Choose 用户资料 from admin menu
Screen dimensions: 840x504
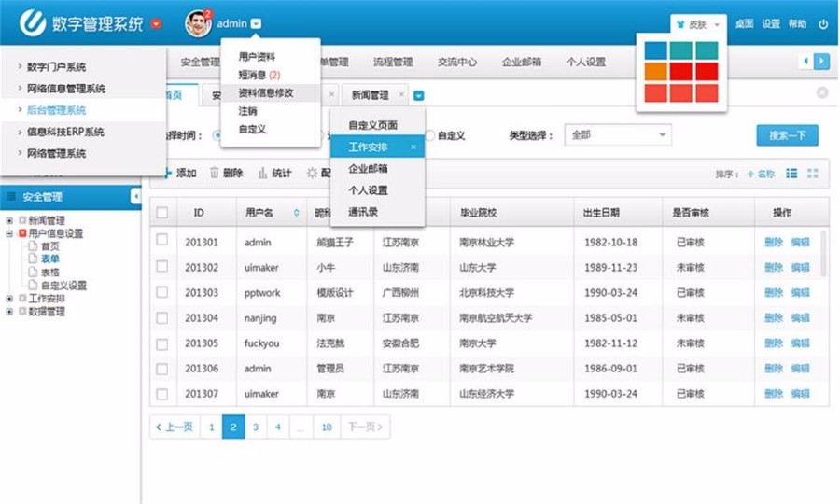(257, 57)
